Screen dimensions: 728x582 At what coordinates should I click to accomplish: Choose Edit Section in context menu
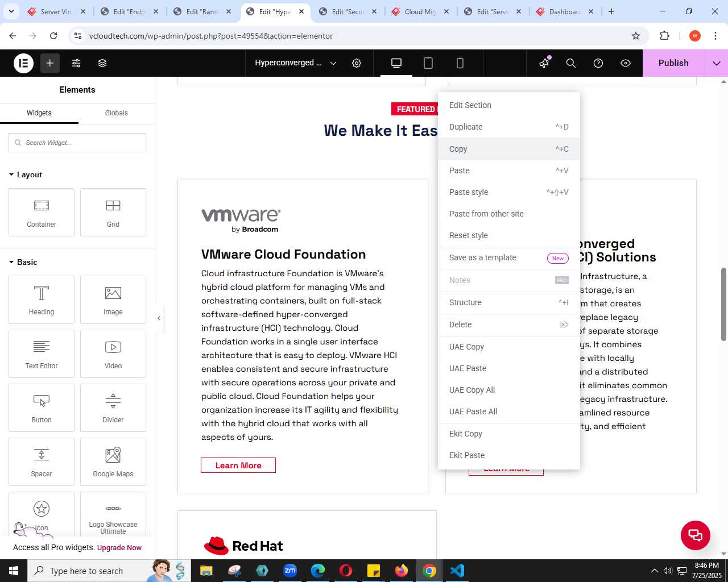coord(509,105)
